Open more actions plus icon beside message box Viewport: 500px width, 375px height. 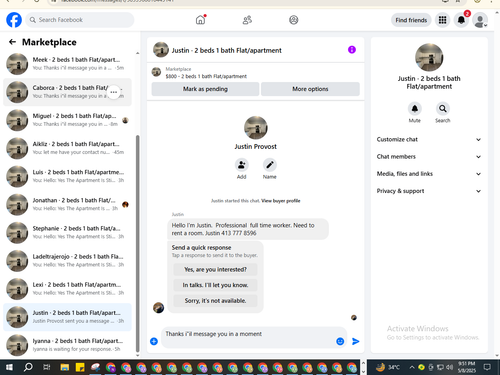click(154, 341)
